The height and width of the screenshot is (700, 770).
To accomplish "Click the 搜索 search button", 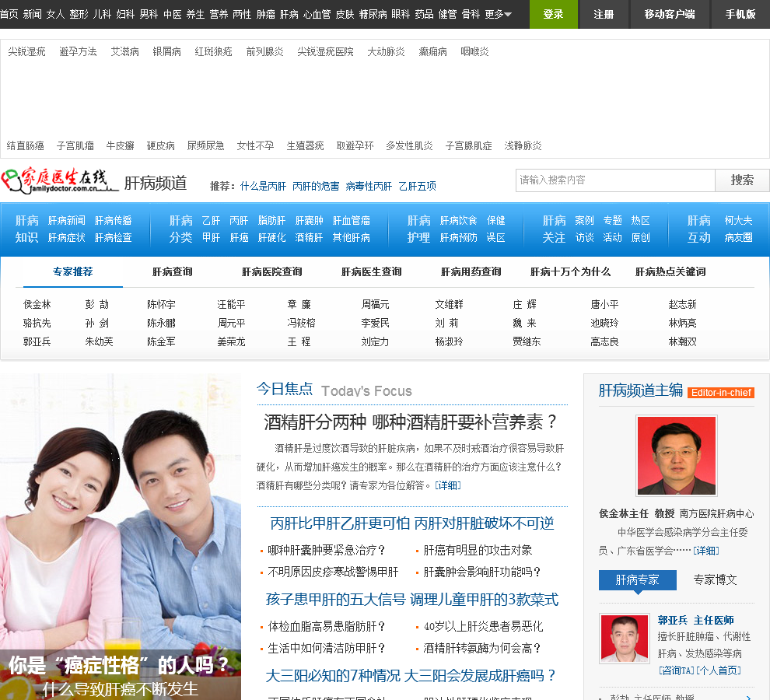I will tap(742, 180).
